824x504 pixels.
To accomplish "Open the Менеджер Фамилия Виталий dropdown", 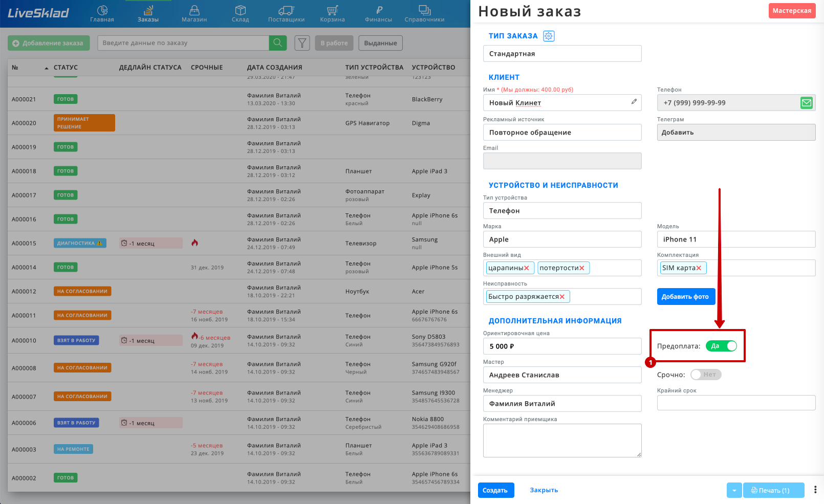I will pos(562,404).
